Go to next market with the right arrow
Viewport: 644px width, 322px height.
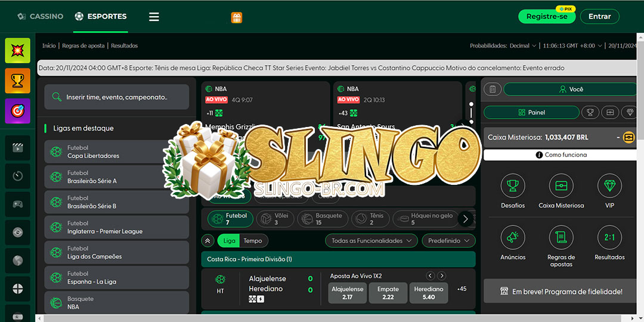tap(441, 276)
